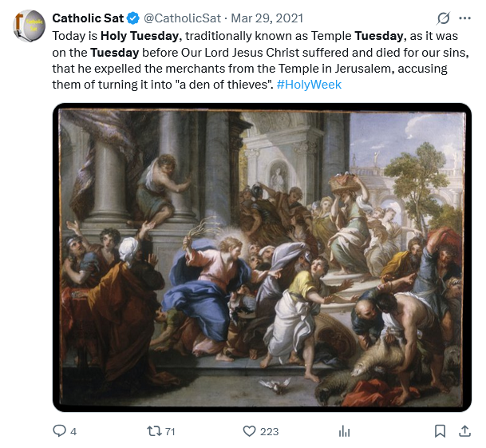Click the reply speech bubble icon
The image size is (486, 448).
click(x=60, y=431)
